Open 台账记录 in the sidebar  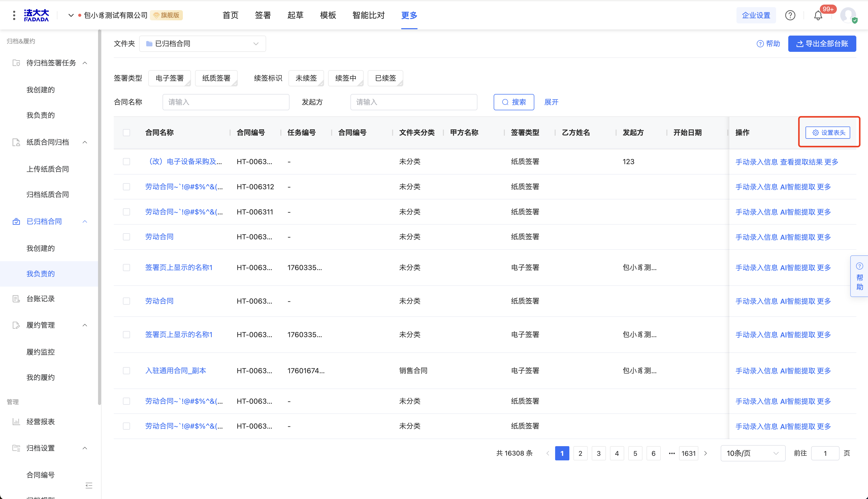(40, 299)
